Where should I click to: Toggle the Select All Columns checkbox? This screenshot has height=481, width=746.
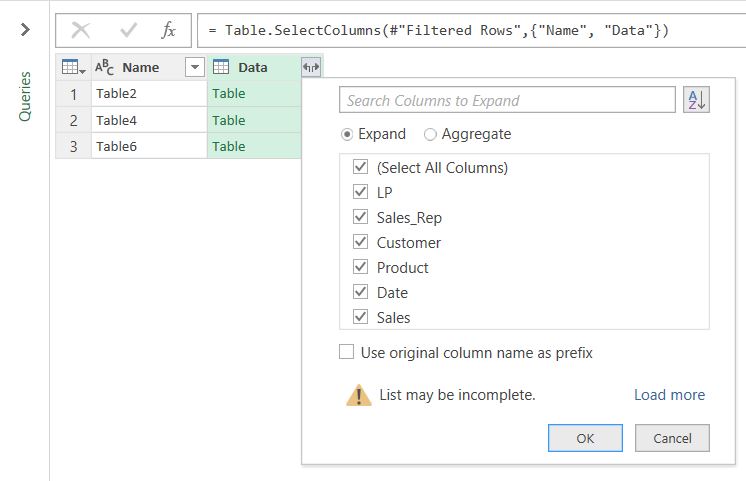point(360,167)
